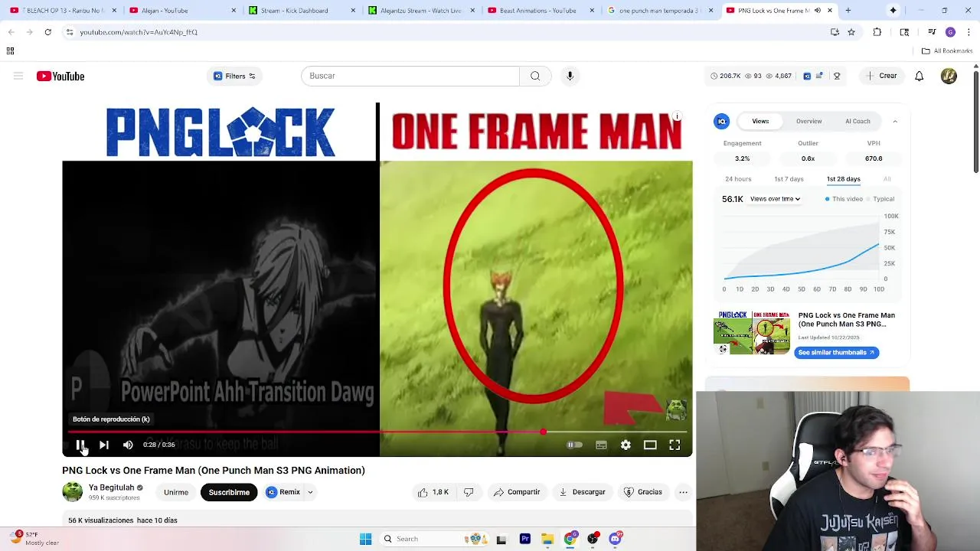Focus the Buscar search field
This screenshot has width=980, height=551.
point(410,76)
